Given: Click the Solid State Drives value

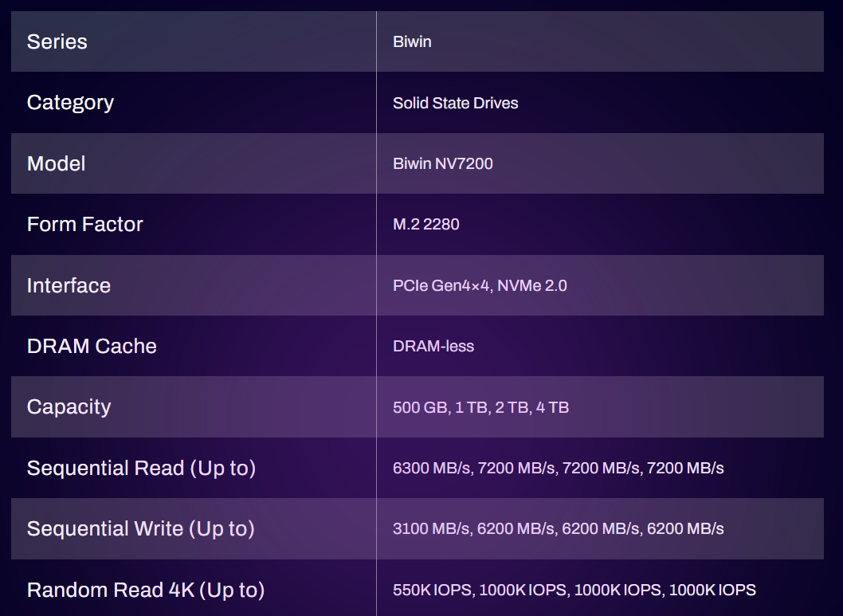Looking at the screenshot, I should pyautogui.click(x=455, y=103).
